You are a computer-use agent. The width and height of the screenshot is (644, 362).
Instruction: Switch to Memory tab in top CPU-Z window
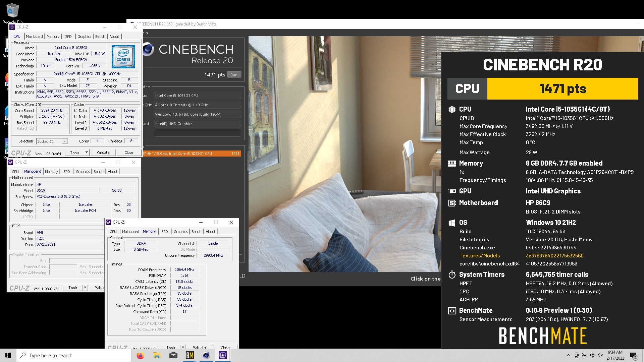tap(53, 37)
